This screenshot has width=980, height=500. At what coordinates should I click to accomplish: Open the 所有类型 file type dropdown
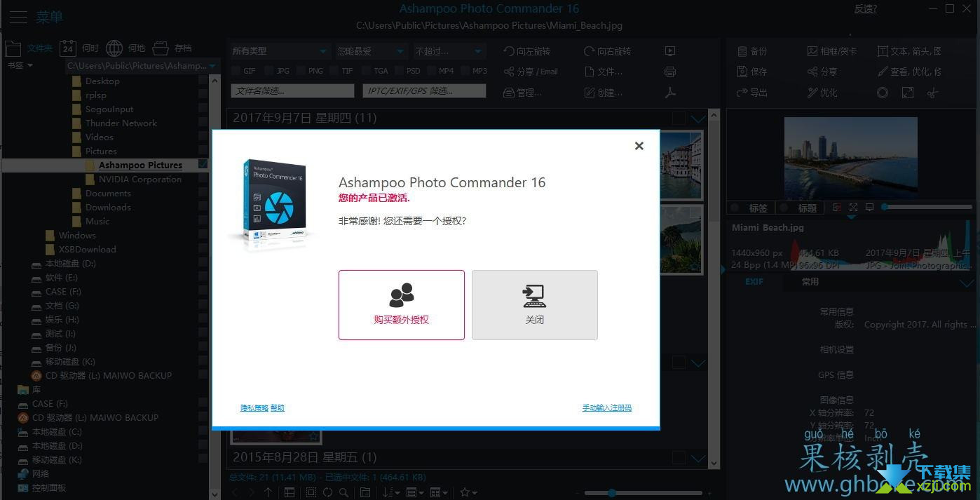tap(280, 51)
